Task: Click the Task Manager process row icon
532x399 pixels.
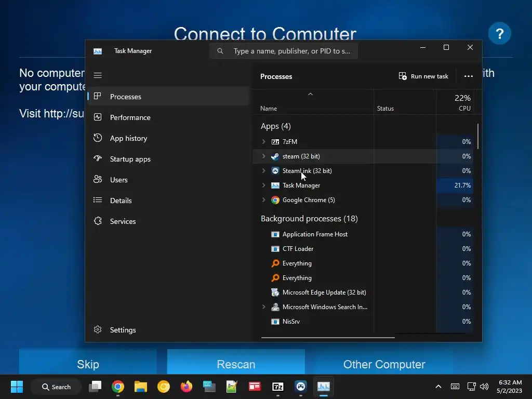Action: coord(275,185)
